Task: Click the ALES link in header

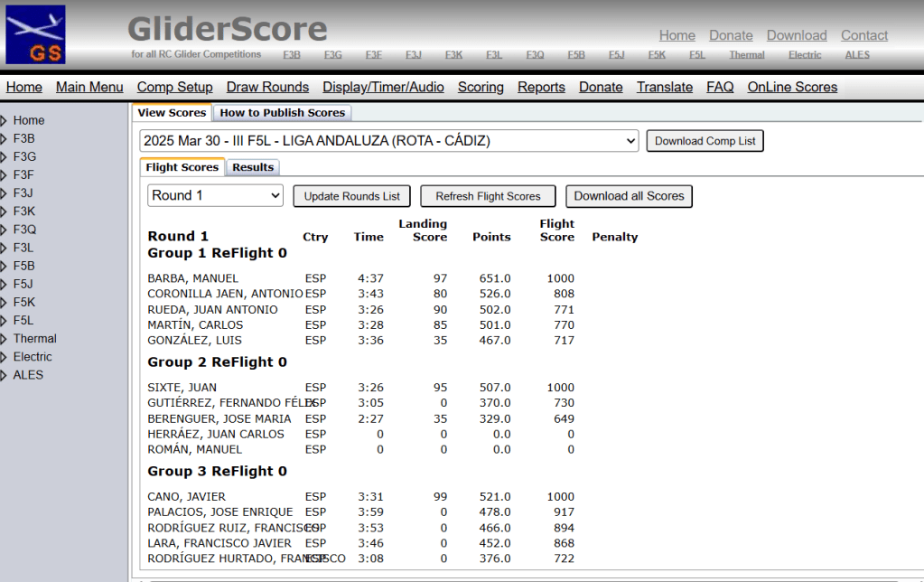Action: click(856, 55)
